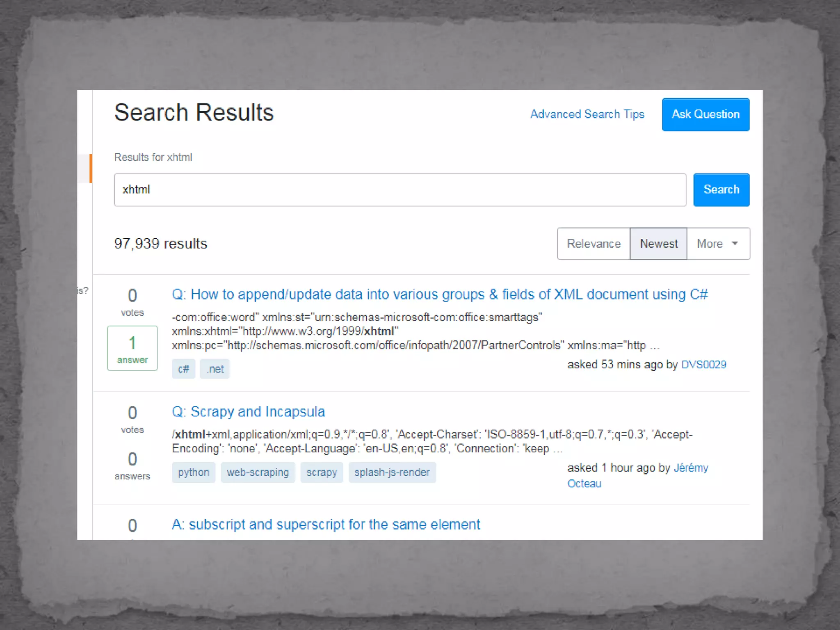Select the Newest sort tab
This screenshot has width=840, height=630.
tap(658, 244)
